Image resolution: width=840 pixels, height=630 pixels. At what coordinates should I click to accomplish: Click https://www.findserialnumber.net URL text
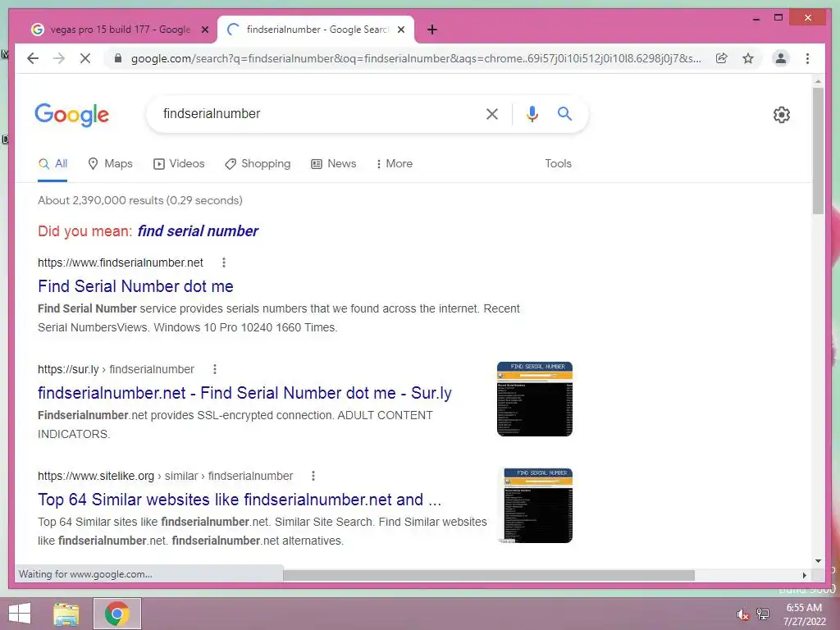click(121, 262)
